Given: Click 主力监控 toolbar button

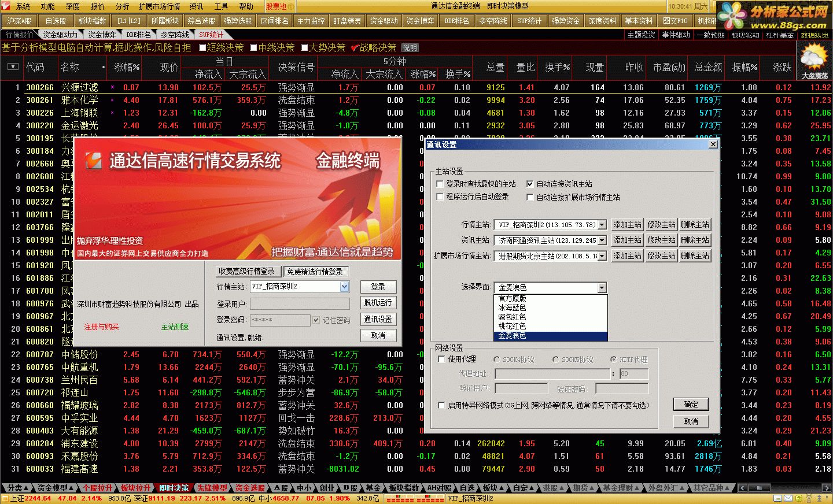Looking at the screenshot, I should [311, 21].
